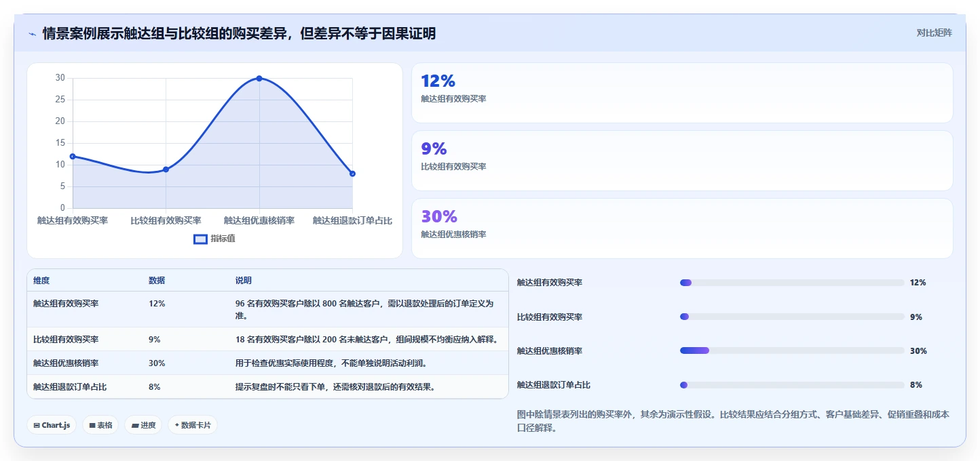Click the 12% value beside the progress bar
Screen dimensions: 980x461
[x=918, y=283]
